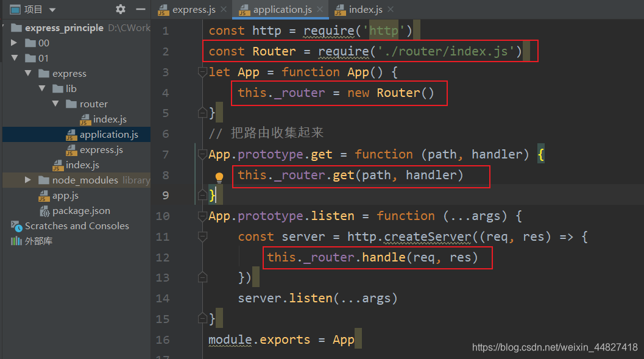Select the express folder icon
The image size is (644, 359).
(44, 73)
